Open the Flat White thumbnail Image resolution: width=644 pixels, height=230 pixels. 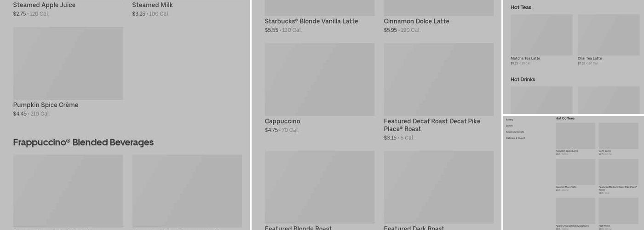(618, 211)
